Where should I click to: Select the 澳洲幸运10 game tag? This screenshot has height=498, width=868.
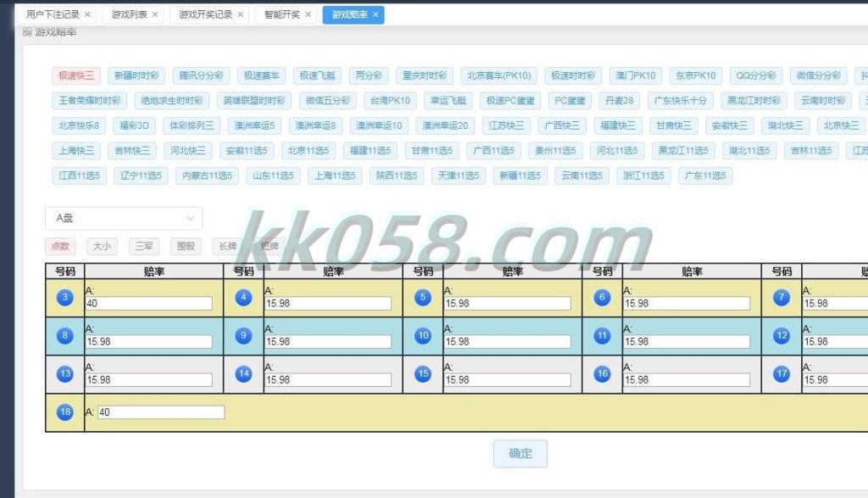click(x=379, y=126)
